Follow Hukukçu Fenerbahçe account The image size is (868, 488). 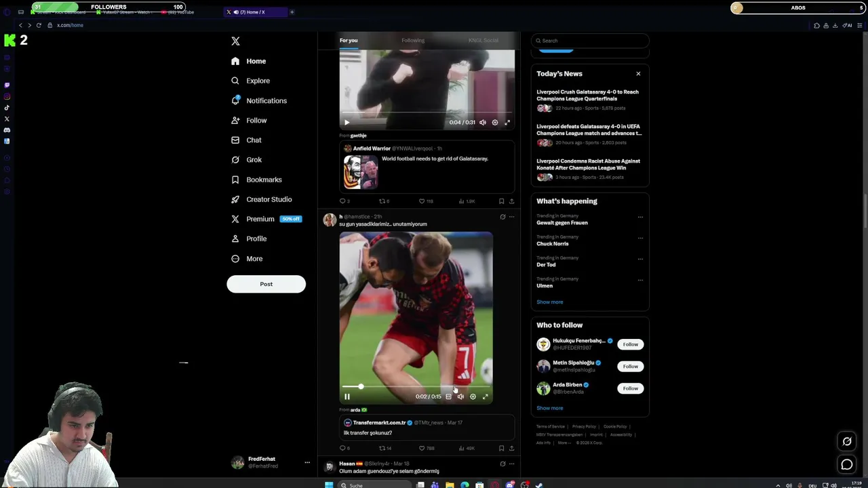[631, 344]
